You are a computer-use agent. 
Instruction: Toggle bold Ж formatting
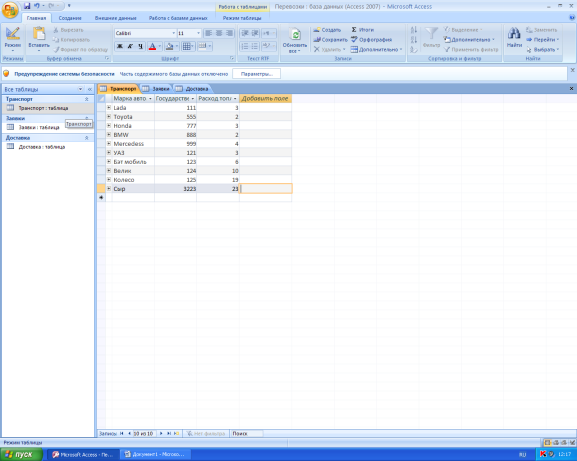[x=120, y=46]
